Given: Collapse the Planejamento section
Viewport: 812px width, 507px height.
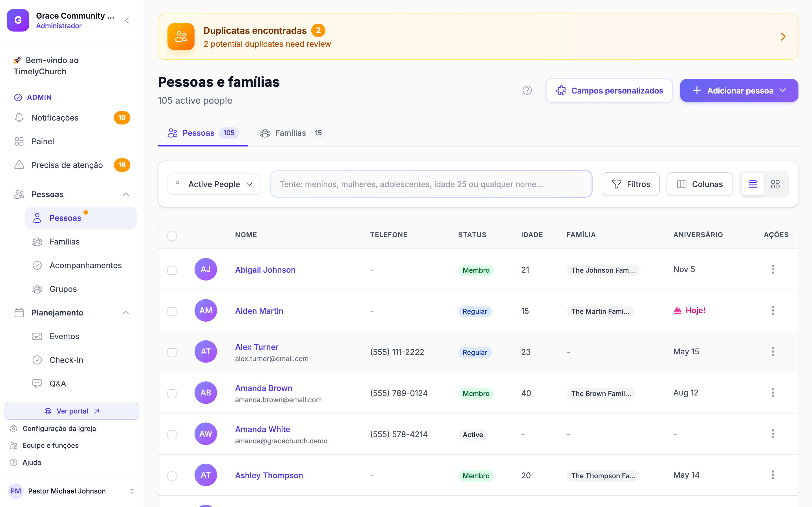Looking at the screenshot, I should (126, 313).
